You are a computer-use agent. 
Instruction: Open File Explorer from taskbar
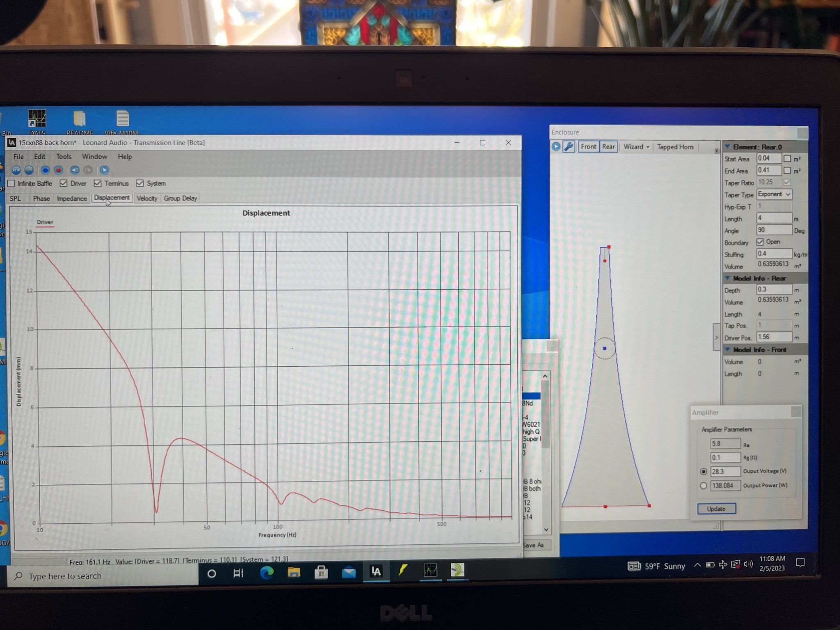click(294, 572)
